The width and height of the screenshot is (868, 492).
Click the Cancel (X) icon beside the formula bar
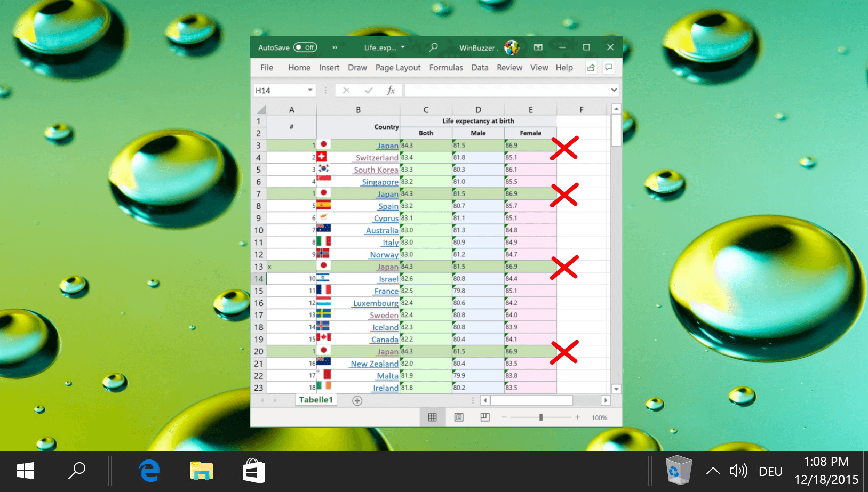tap(347, 90)
